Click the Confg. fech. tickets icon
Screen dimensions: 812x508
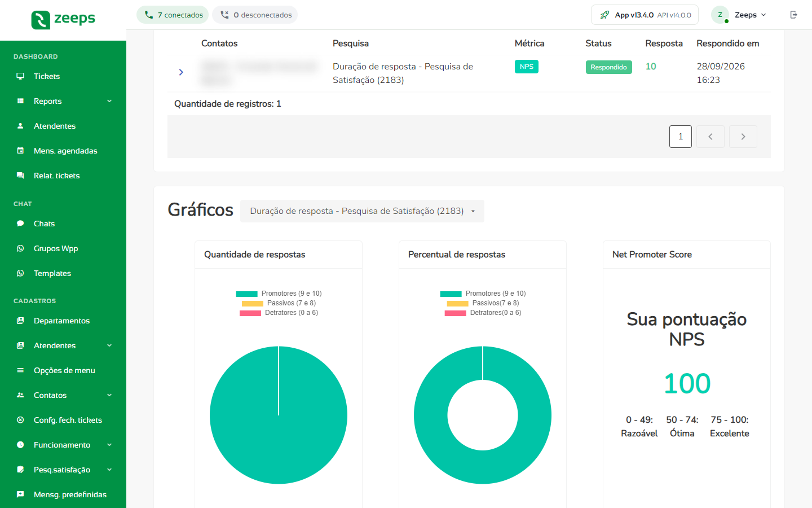(x=20, y=420)
